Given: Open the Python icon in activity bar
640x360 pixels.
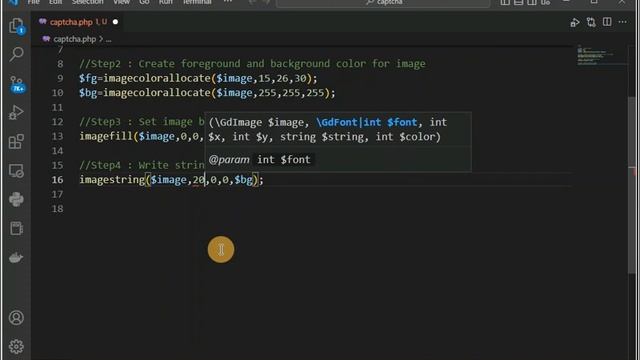Looking at the screenshot, I should [x=16, y=199].
